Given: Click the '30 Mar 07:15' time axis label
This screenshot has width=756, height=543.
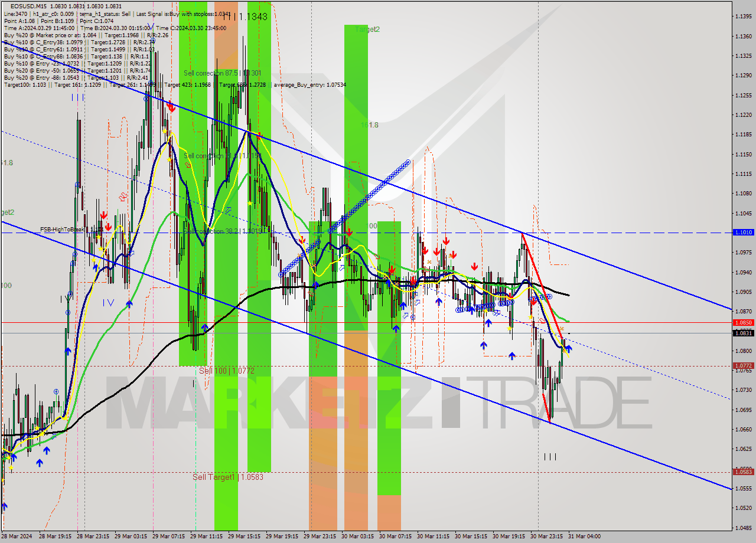Looking at the screenshot, I should 396,537.
